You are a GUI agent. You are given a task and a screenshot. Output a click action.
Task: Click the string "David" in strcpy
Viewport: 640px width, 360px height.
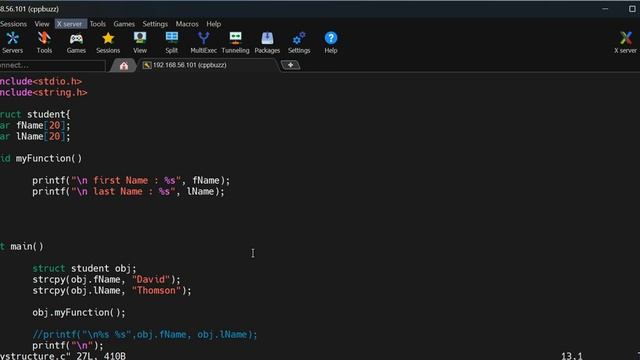(151, 280)
